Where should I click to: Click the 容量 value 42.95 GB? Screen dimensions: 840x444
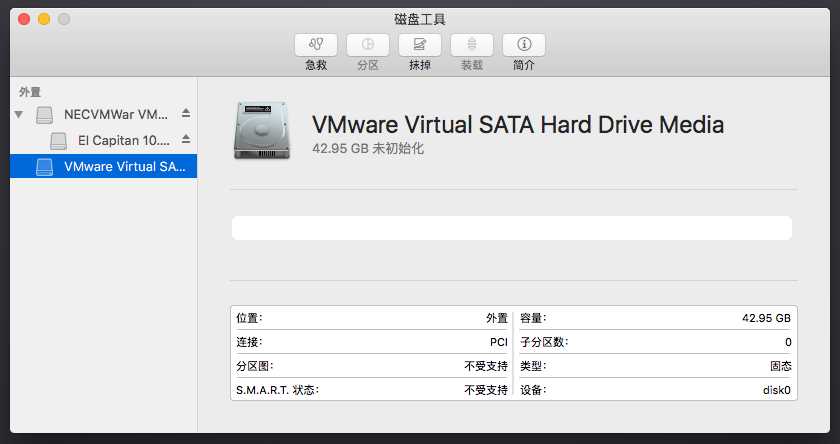pyautogui.click(x=766, y=318)
